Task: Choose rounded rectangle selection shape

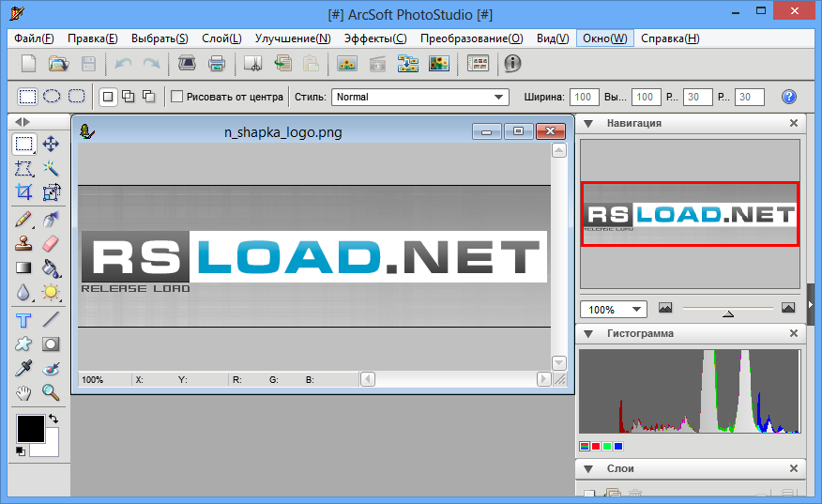Action: click(x=77, y=97)
